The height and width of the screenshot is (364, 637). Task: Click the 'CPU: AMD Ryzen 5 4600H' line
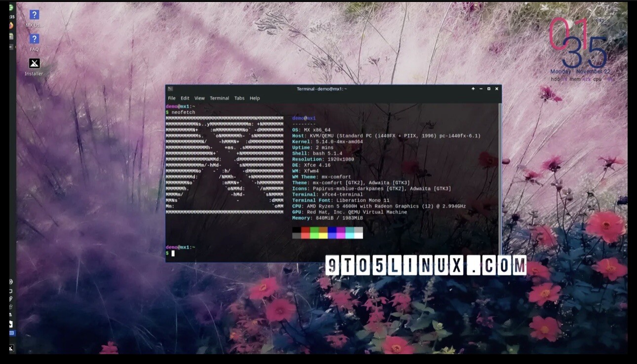(379, 206)
